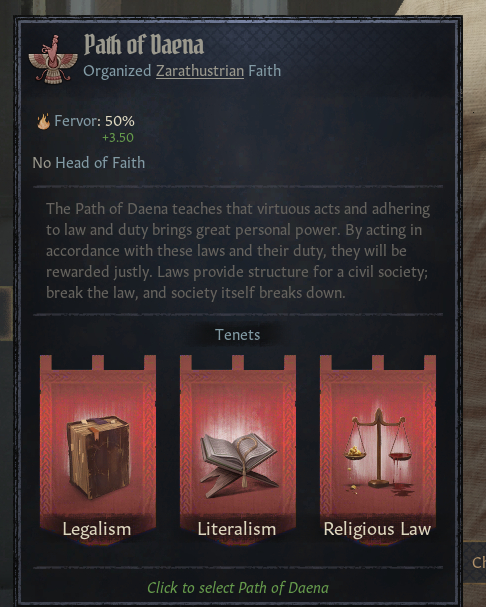Image resolution: width=486 pixels, height=607 pixels.
Task: Click the Legalism tenet label
Action: coord(97,529)
